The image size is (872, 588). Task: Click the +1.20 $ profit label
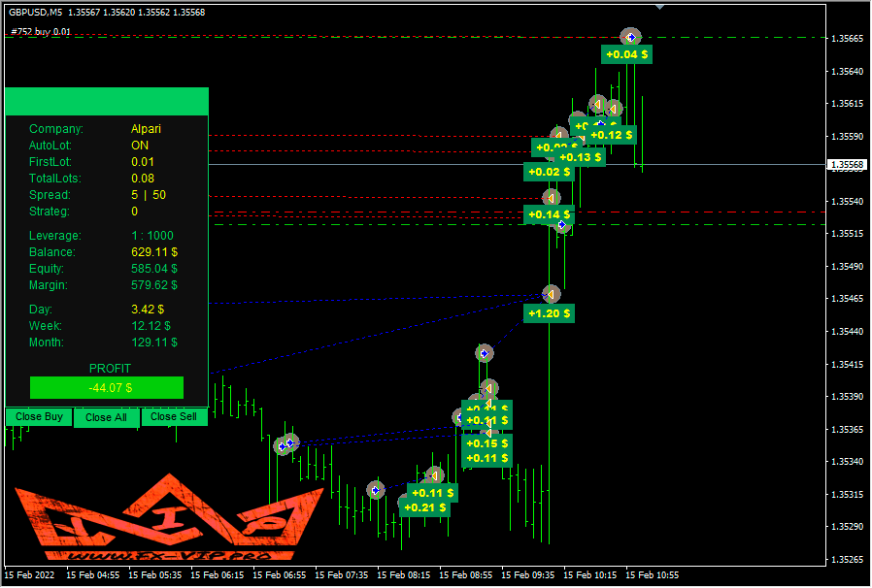(549, 313)
